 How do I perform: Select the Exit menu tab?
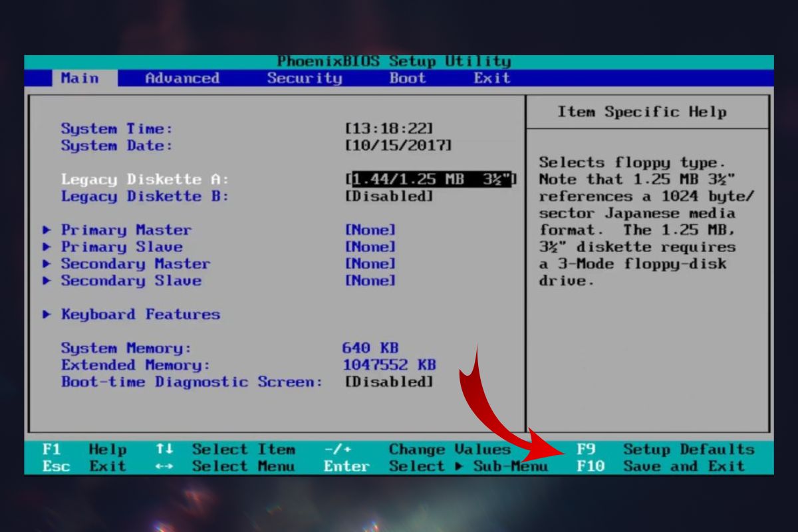tap(492, 78)
